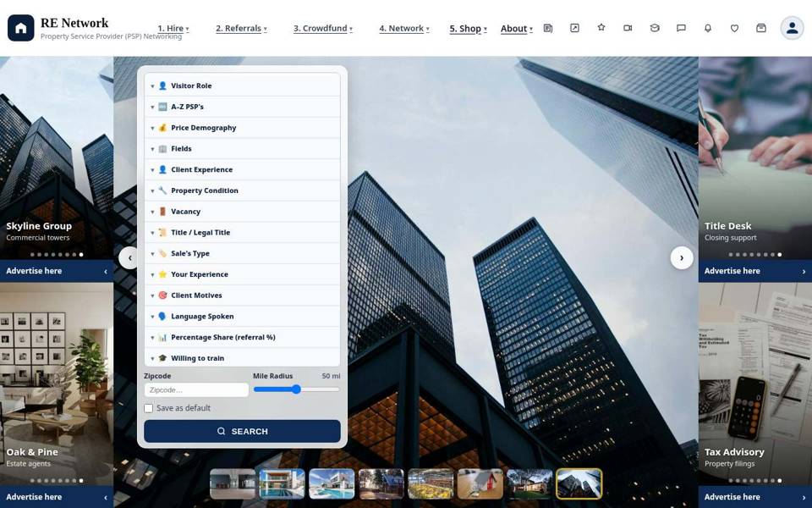
Task: Enable the Save as default checkbox
Action: tap(149, 408)
